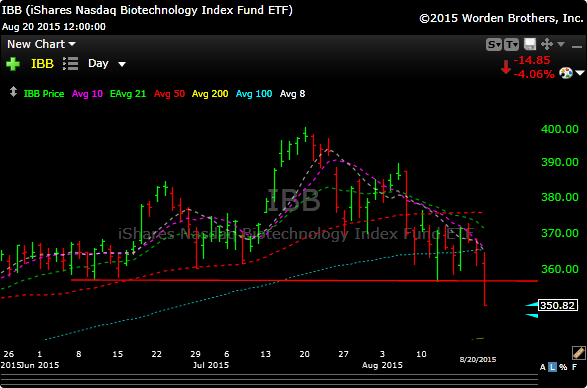Click the Avg 10 legend label
The width and height of the screenshot is (587, 388).
click(x=87, y=94)
